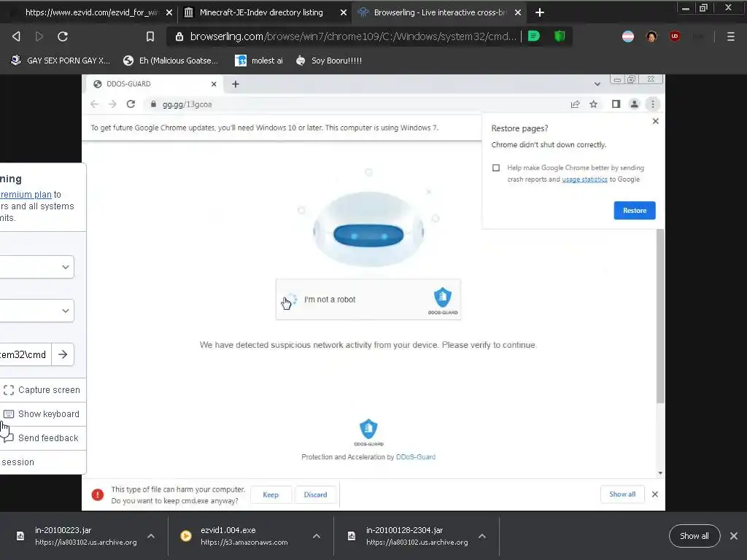Click the striped round extension icon
Viewport: 747px width, 560px height.
click(628, 36)
